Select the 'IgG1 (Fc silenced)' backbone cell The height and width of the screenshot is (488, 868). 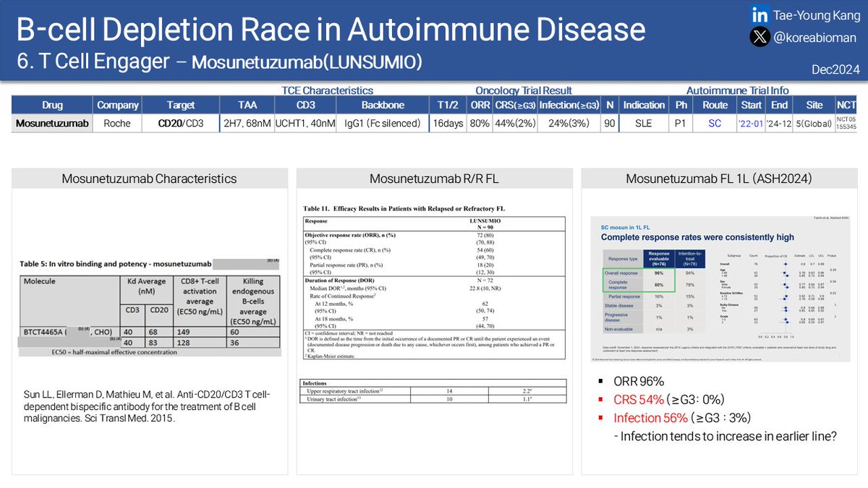pyautogui.click(x=383, y=124)
